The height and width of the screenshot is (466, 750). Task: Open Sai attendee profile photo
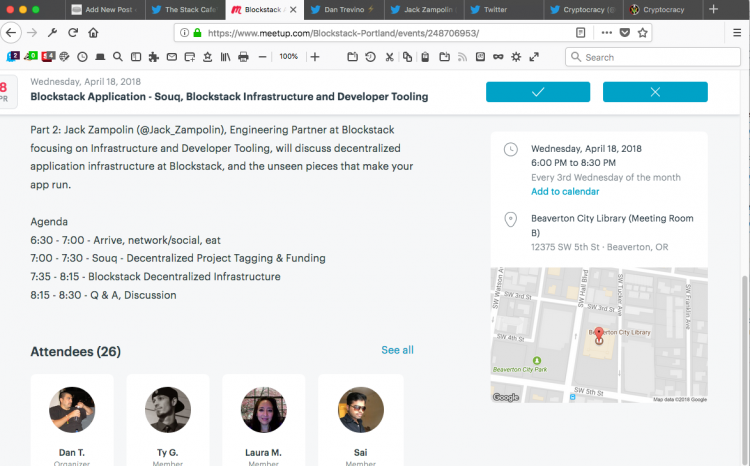[361, 410]
